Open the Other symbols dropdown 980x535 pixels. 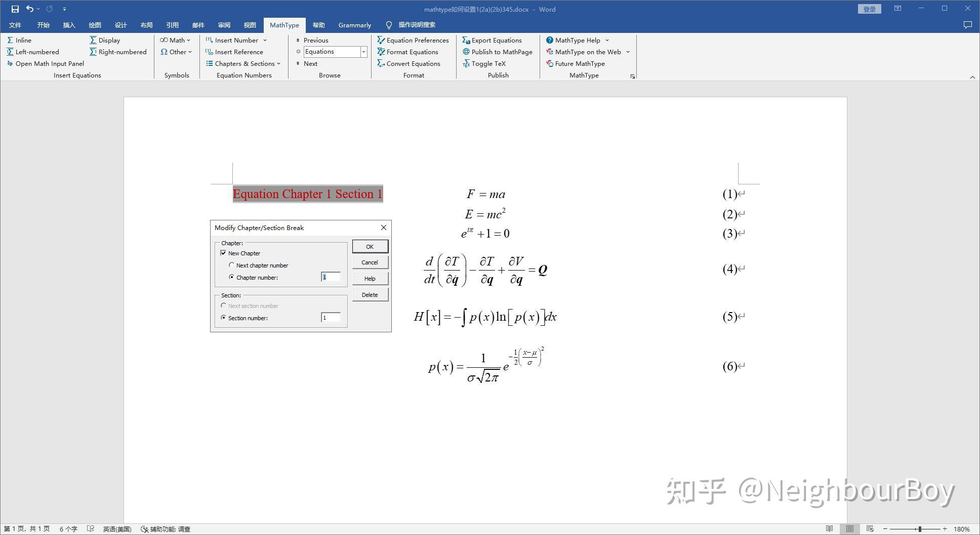pyautogui.click(x=189, y=52)
